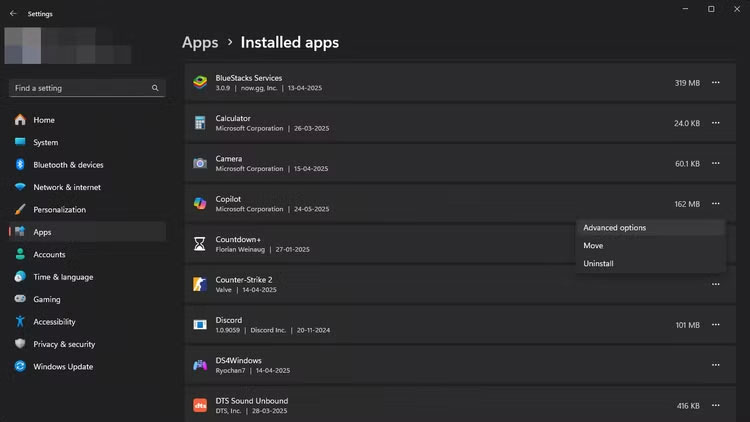Open the Accessibility settings page

54,322
